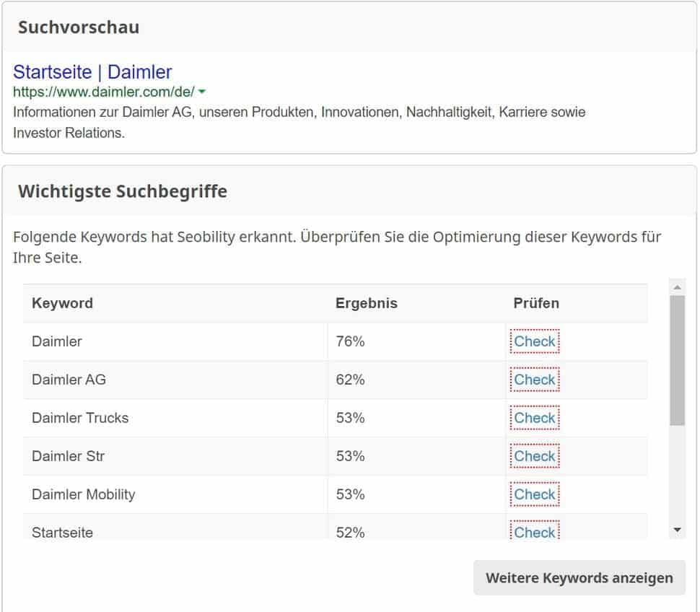Image resolution: width=700 pixels, height=612 pixels.
Task: Open the 'Startseite | Daimler' search result title
Action: click(x=92, y=72)
